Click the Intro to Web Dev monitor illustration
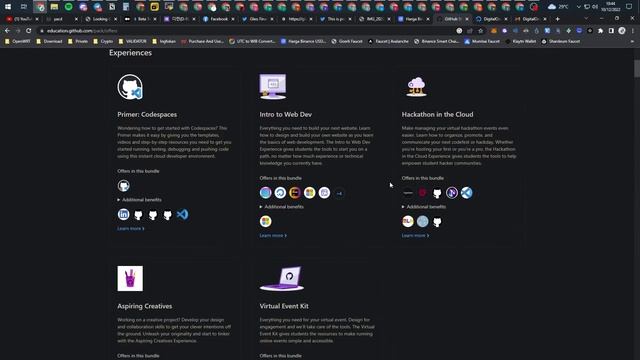The width and height of the screenshot is (640, 360). pos(273,87)
